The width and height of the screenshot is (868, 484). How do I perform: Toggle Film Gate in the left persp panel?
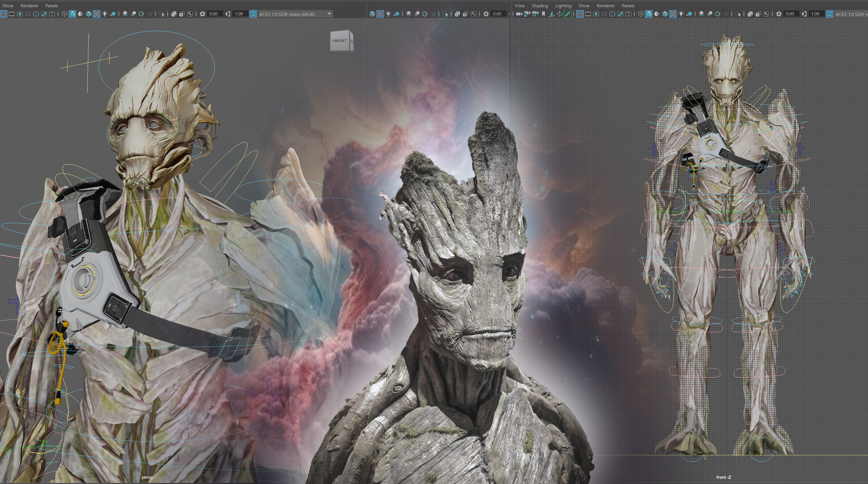pyautogui.click(x=11, y=14)
